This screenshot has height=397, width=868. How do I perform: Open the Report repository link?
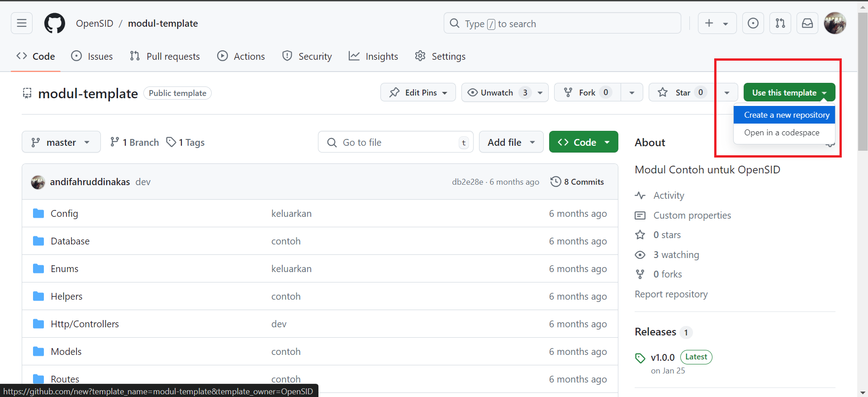(671, 294)
